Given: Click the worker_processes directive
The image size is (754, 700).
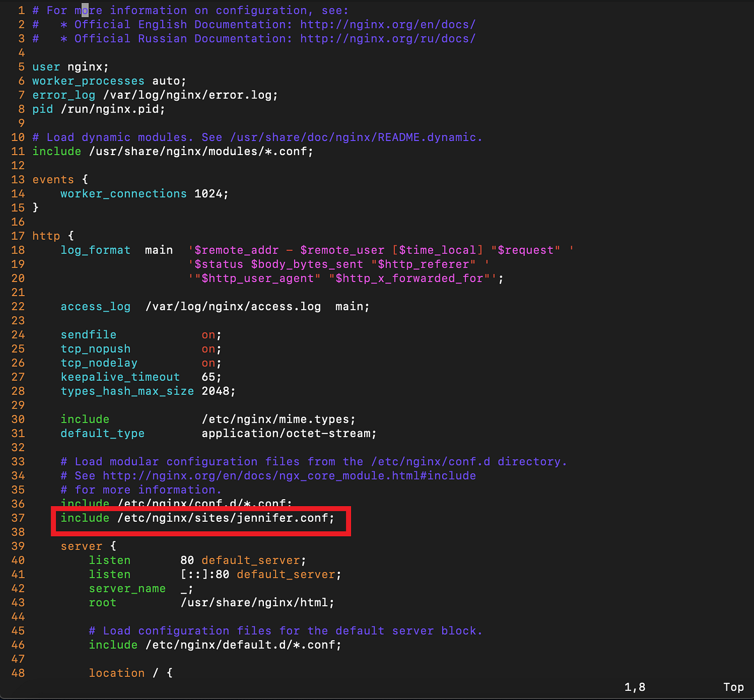Looking at the screenshot, I should pyautogui.click(x=88, y=81).
